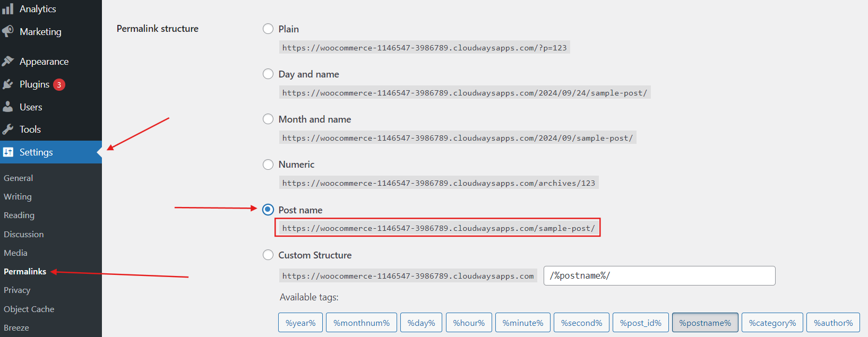The image size is (868, 337).
Task: Select the Numeric permalink radio button
Action: point(268,165)
